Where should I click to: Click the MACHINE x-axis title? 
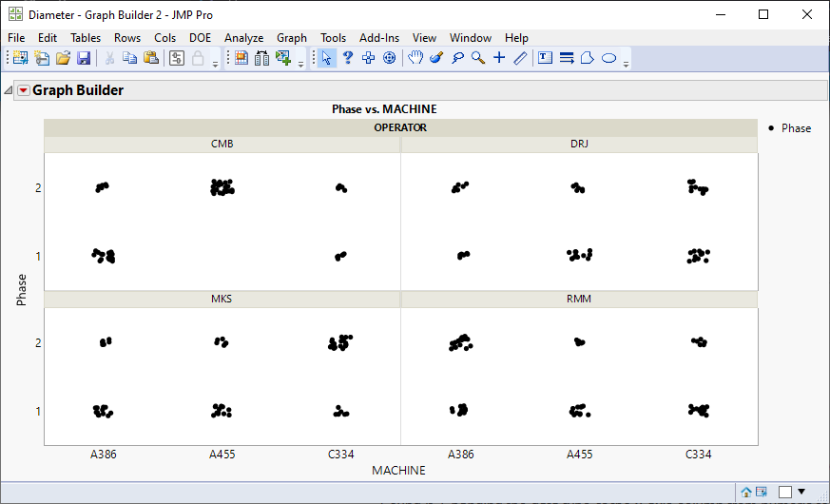398,470
